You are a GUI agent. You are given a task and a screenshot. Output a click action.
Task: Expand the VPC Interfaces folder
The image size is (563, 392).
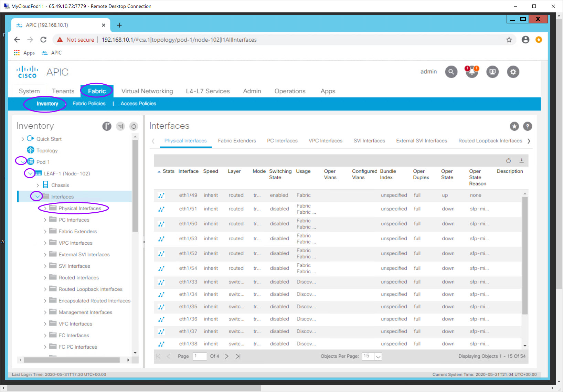pyautogui.click(x=45, y=243)
